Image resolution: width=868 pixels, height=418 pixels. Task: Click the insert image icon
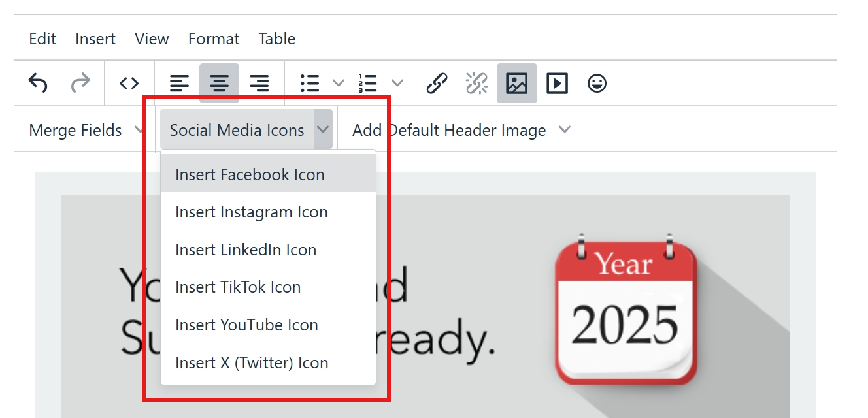(516, 84)
